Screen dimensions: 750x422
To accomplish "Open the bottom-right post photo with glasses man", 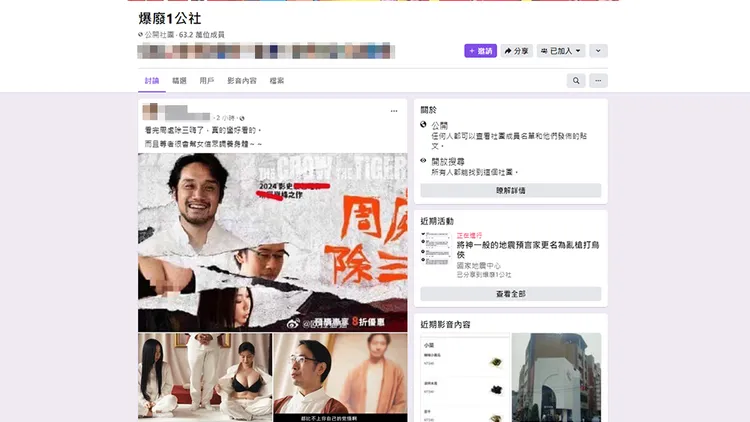I will pos(341,378).
